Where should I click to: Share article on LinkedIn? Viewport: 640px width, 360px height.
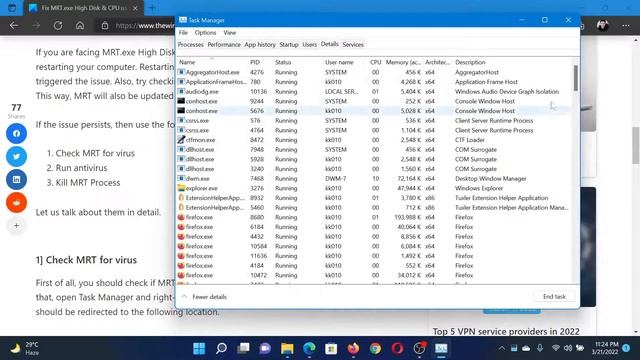tap(16, 180)
